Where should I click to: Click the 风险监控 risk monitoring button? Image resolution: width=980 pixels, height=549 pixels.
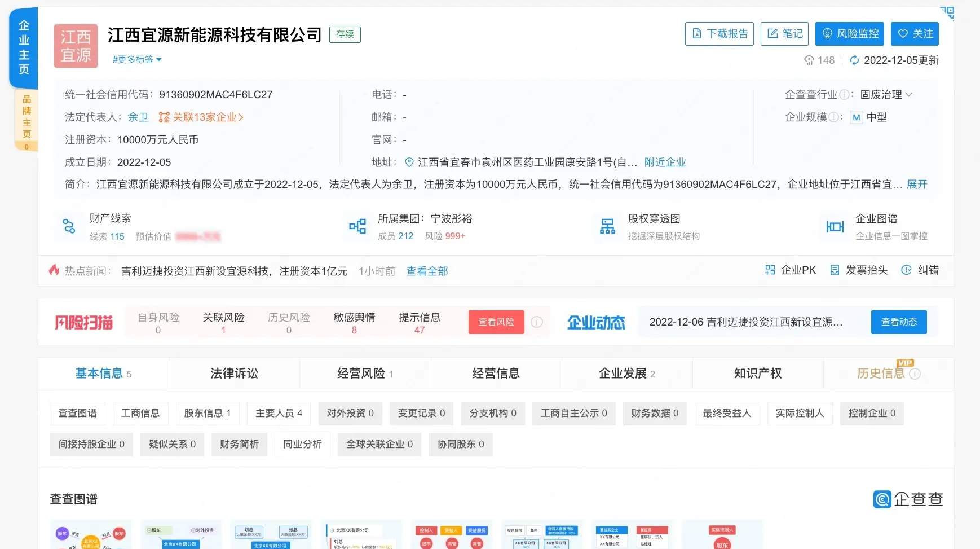849,34
